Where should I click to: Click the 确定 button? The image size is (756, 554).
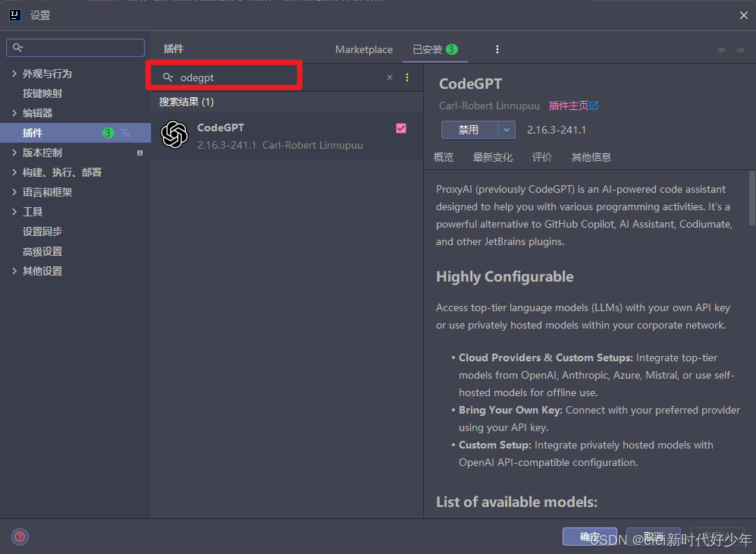pos(589,537)
